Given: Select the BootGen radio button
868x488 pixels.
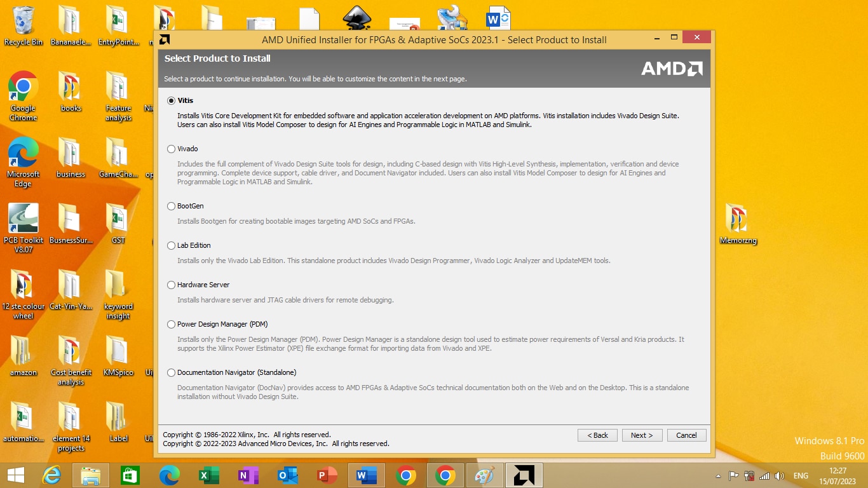Looking at the screenshot, I should [171, 206].
